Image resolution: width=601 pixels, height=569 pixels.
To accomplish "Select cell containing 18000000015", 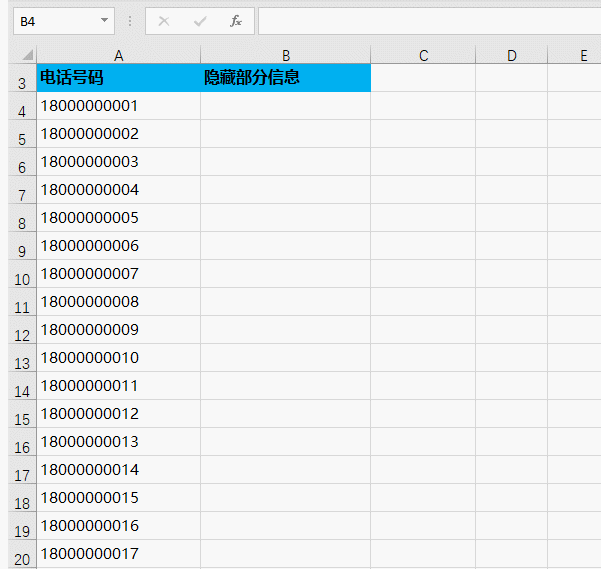I will (x=118, y=497).
